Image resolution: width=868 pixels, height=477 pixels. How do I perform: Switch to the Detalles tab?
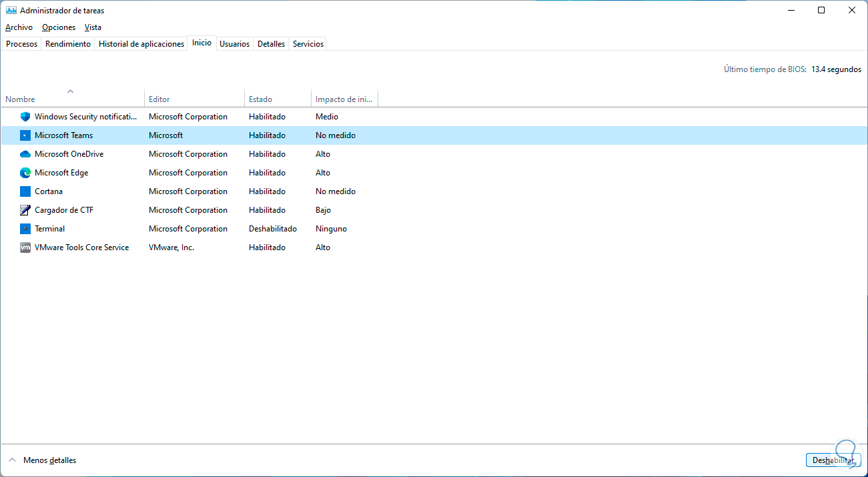tap(272, 44)
